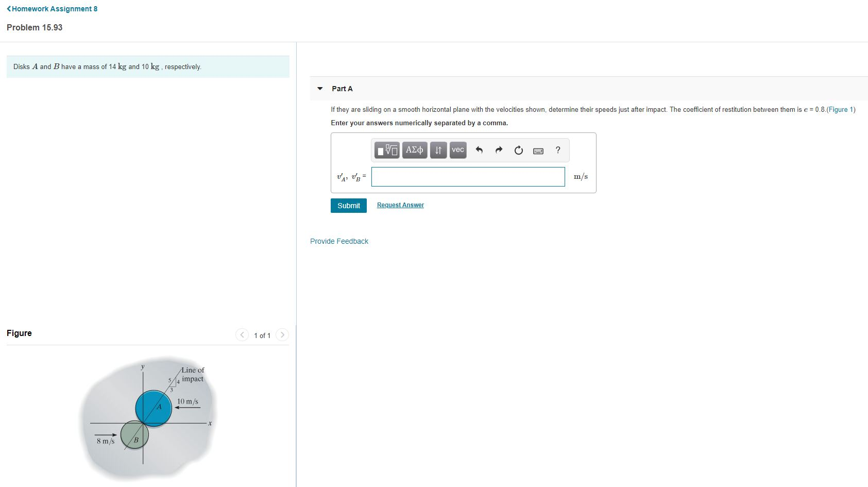Reset the answer with the circular reset icon

518,150
